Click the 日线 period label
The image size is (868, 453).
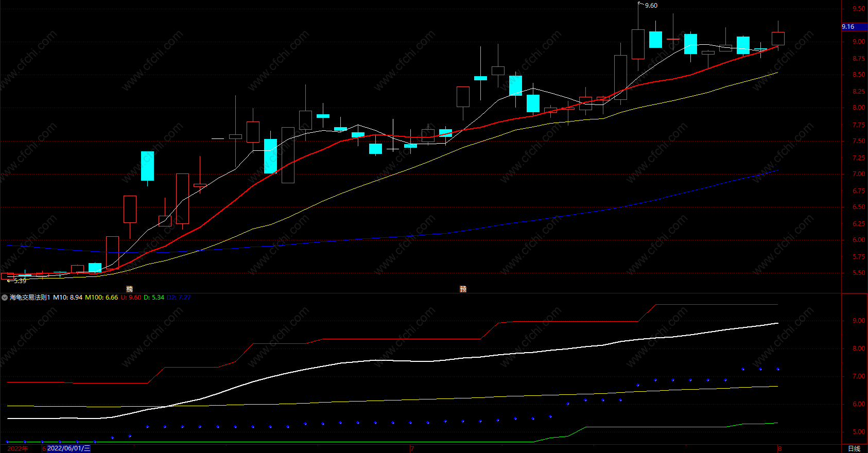click(x=854, y=448)
